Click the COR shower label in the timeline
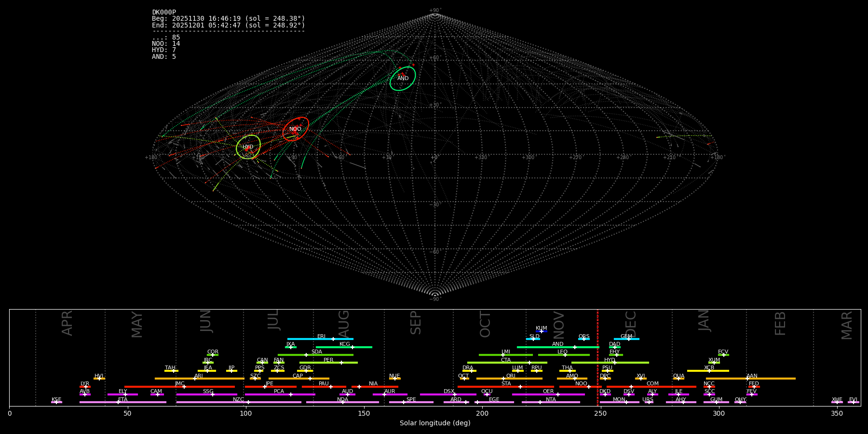This screenshot has width=868, height=434. (213, 352)
